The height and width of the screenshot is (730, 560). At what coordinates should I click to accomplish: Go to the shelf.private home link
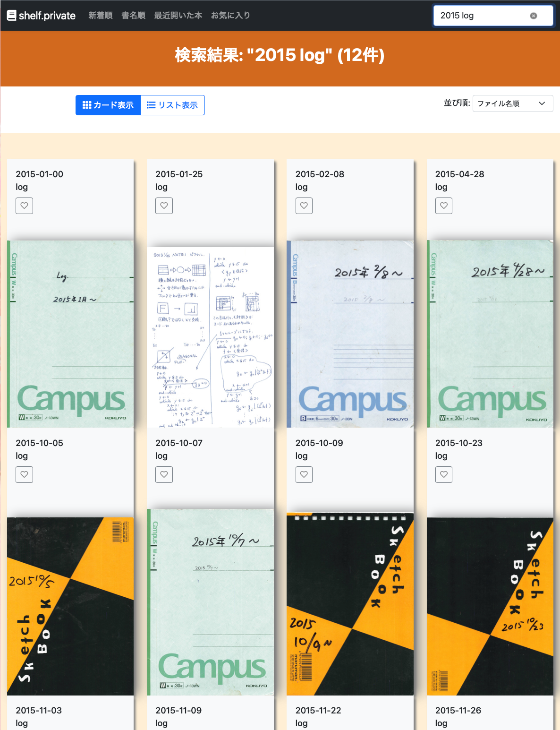click(42, 16)
